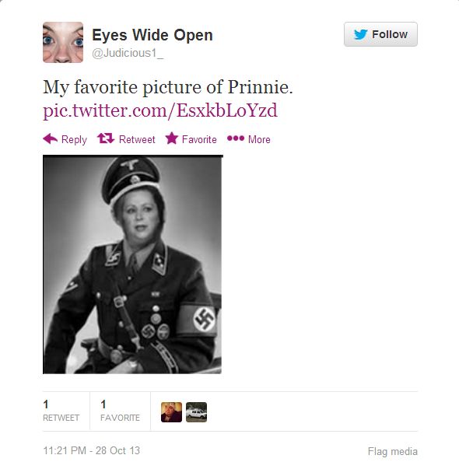View the 1 Favorite count
459x476 pixels.
tap(121, 411)
